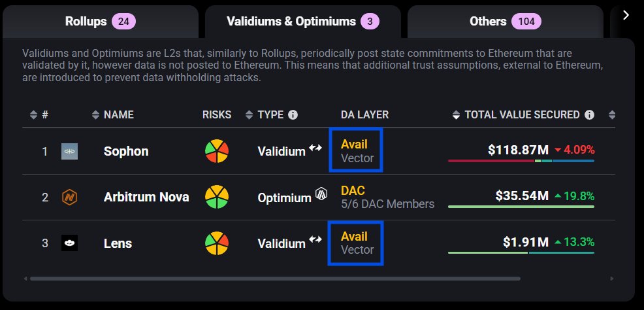The height and width of the screenshot is (310, 644).
Task: Click the Lens project logo icon
Action: (x=69, y=243)
